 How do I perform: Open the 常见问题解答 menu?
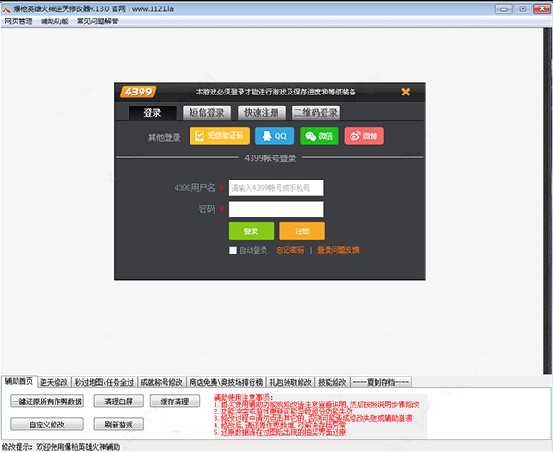[98, 22]
